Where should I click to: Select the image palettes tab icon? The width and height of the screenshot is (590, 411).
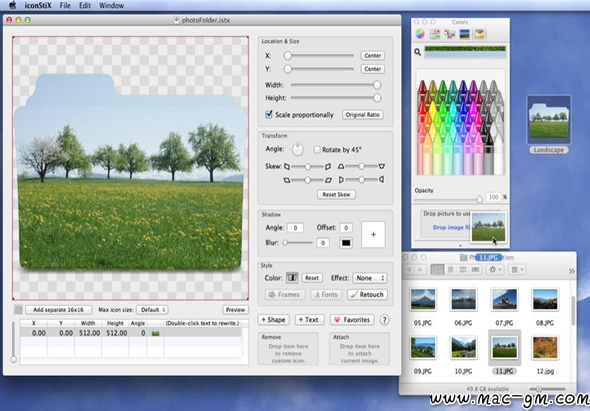[465, 34]
